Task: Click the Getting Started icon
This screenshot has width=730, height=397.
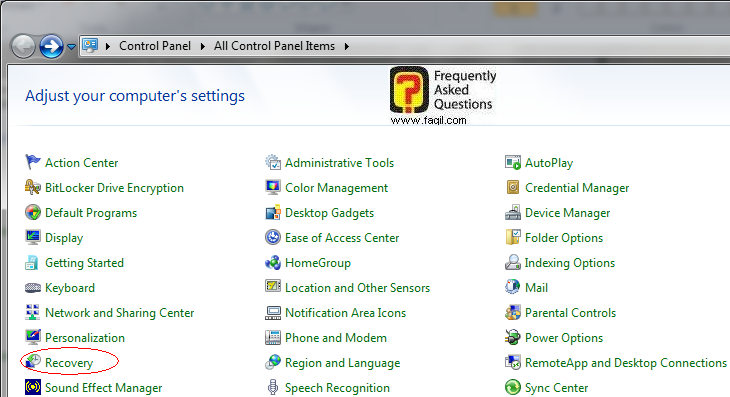Action: (33, 263)
